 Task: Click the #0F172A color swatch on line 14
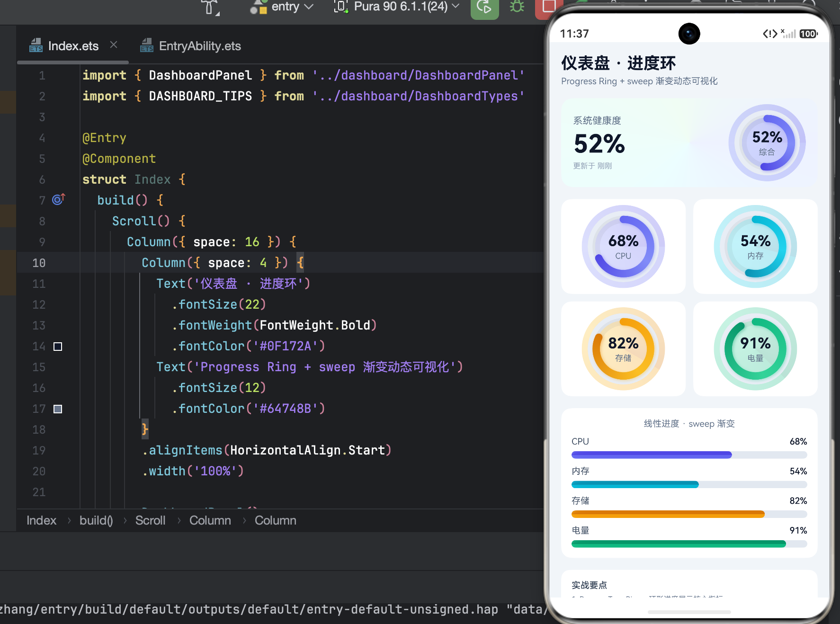pos(58,347)
